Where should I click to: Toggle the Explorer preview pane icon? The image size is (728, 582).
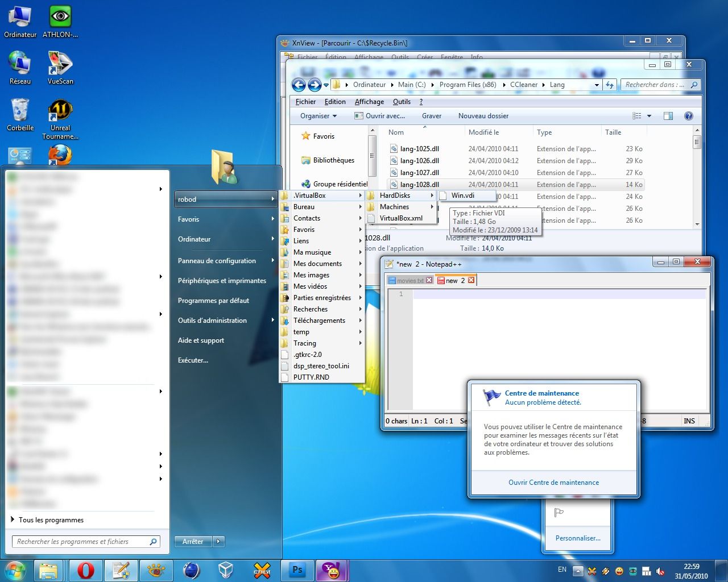point(668,116)
